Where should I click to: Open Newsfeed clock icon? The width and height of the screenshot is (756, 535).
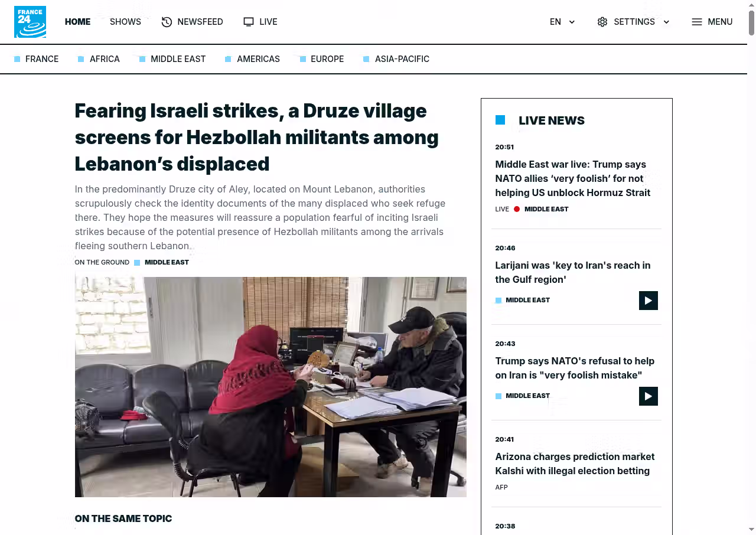point(167,22)
